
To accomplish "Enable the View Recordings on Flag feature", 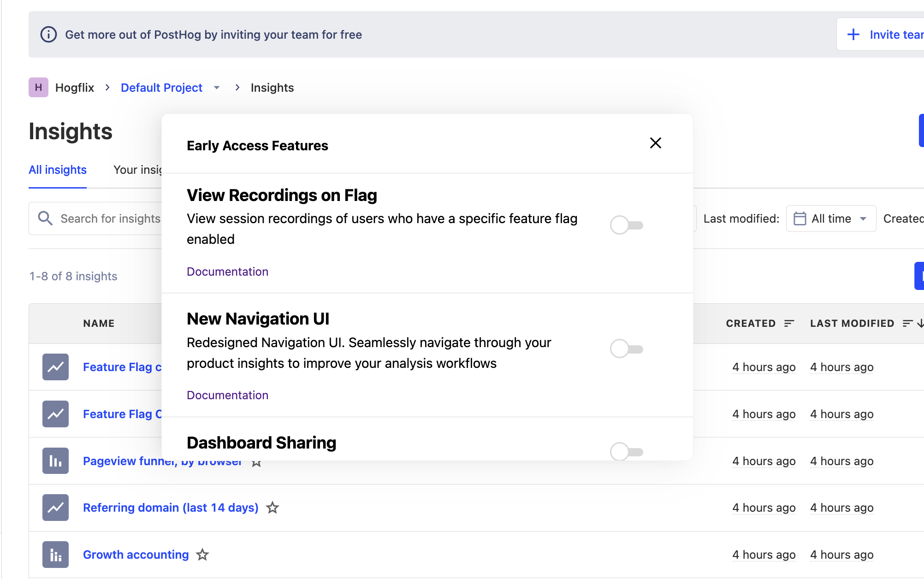I will pos(626,225).
